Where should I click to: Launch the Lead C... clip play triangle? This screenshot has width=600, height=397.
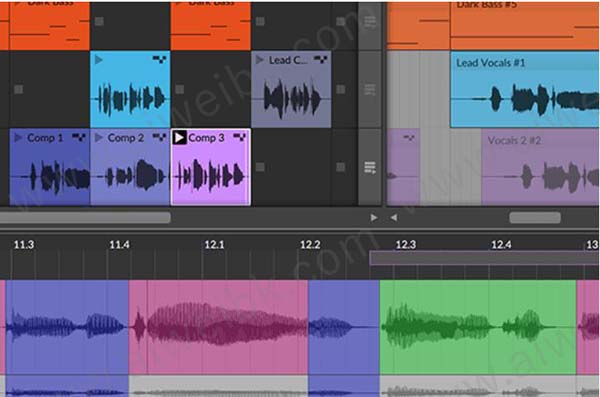[x=259, y=60]
